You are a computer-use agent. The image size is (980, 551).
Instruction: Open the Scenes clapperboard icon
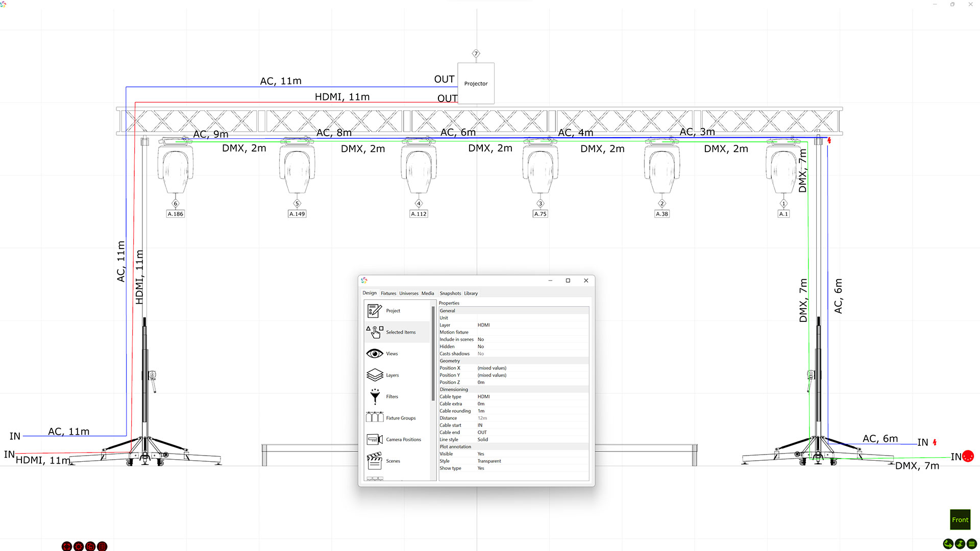[x=375, y=461]
